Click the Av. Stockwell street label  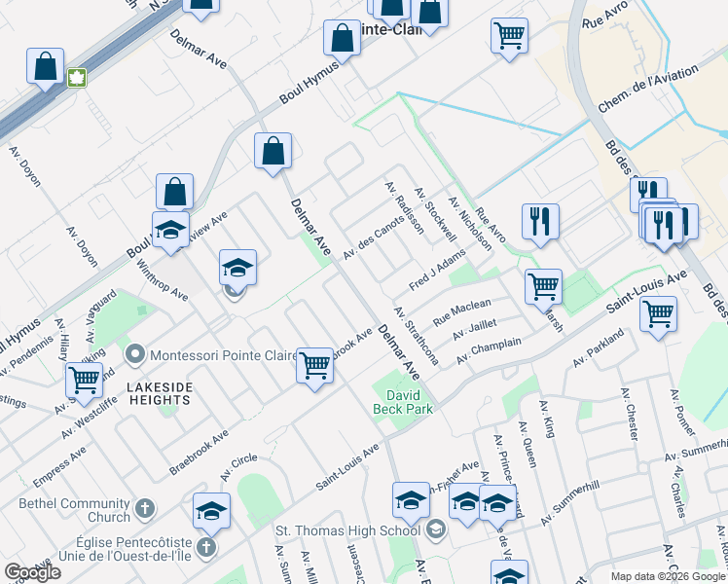[435, 214]
